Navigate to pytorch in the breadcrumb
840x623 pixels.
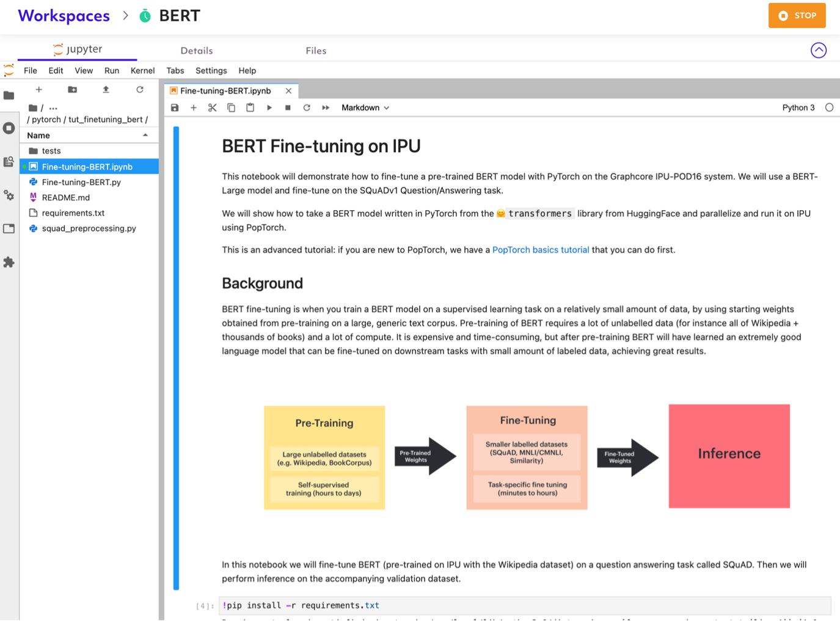click(x=46, y=120)
